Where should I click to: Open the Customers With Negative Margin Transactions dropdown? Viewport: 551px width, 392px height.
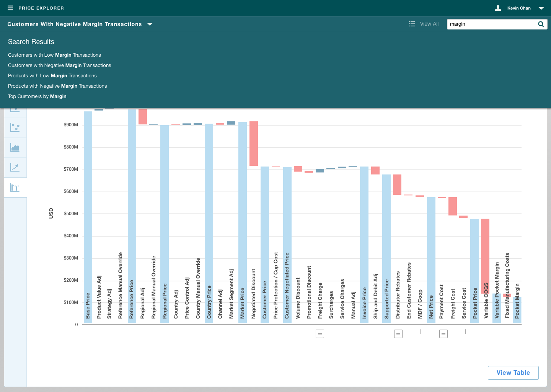[x=150, y=24]
